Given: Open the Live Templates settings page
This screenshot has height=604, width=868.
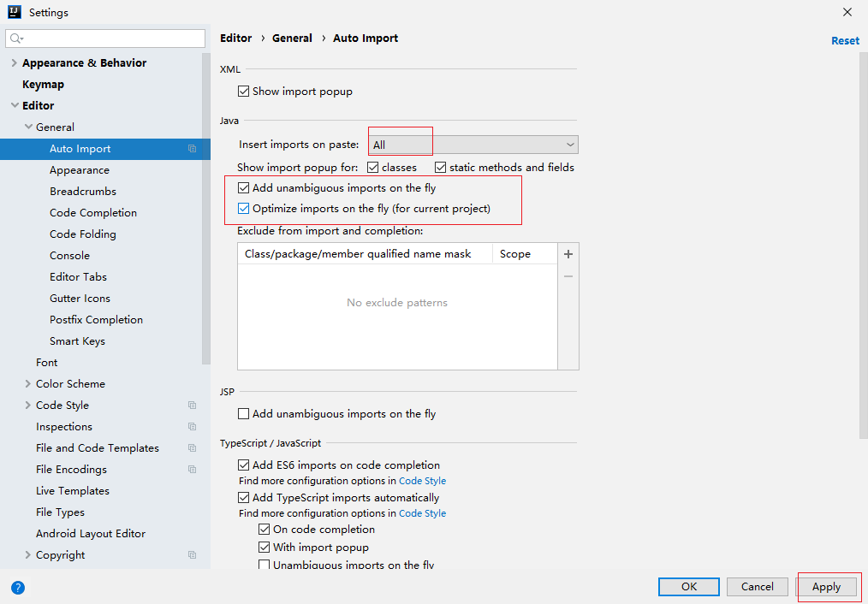Looking at the screenshot, I should click(73, 490).
